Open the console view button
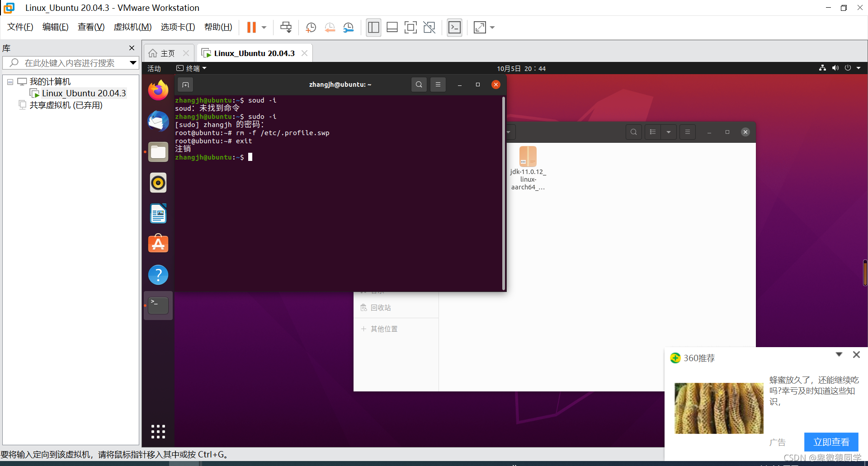868x466 pixels. click(x=454, y=28)
